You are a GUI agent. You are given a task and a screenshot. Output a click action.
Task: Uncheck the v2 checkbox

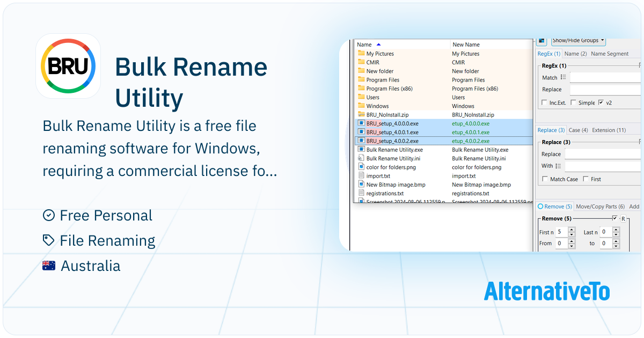[601, 102]
